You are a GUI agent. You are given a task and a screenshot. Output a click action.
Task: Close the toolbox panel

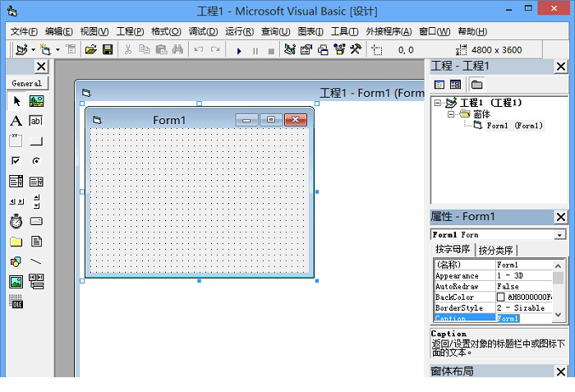41,67
